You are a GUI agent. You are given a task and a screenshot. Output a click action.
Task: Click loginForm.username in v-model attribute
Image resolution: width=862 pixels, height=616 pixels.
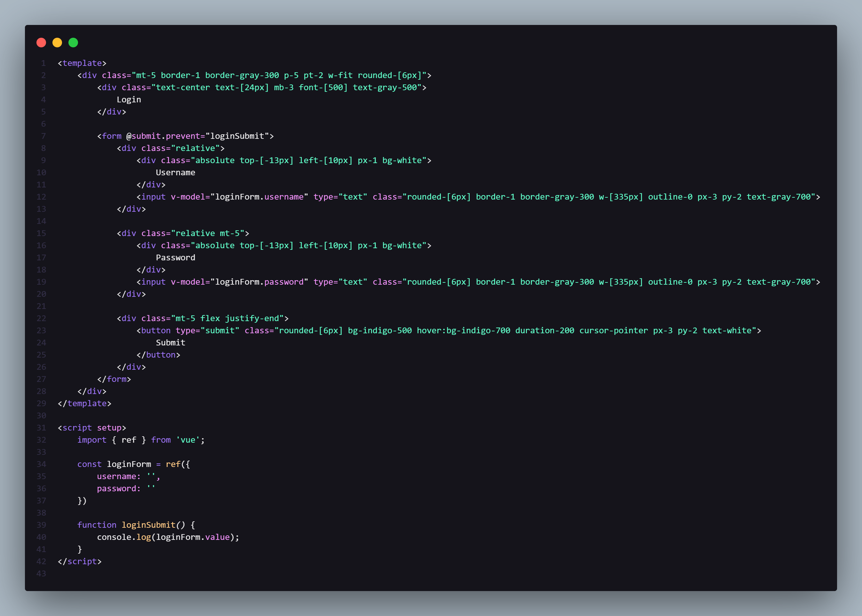click(x=259, y=197)
